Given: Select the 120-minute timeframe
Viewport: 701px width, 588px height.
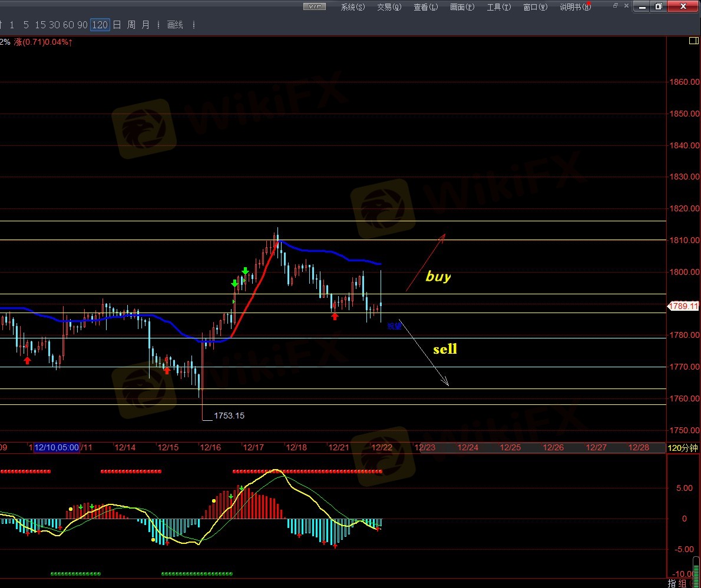Looking at the screenshot, I should (x=100, y=25).
